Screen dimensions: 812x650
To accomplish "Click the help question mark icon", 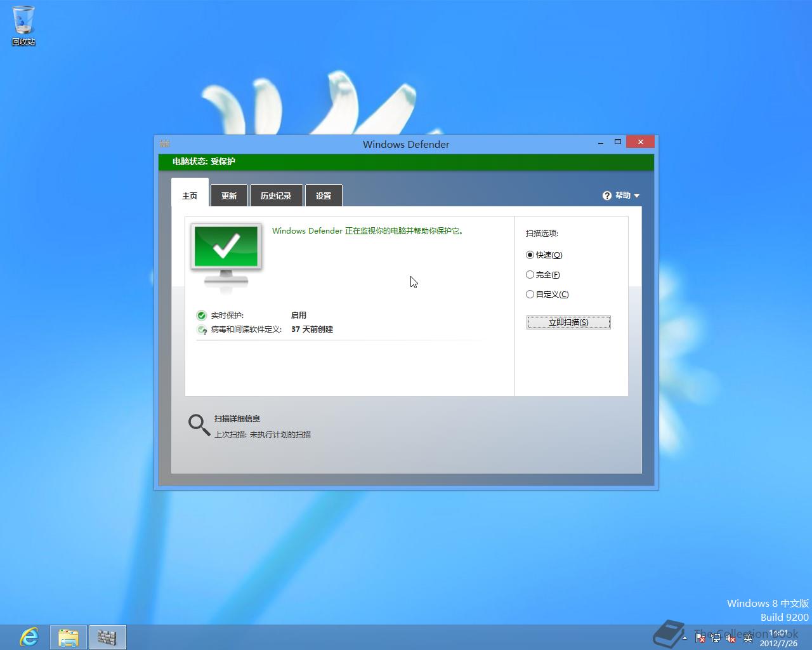I will coord(607,196).
